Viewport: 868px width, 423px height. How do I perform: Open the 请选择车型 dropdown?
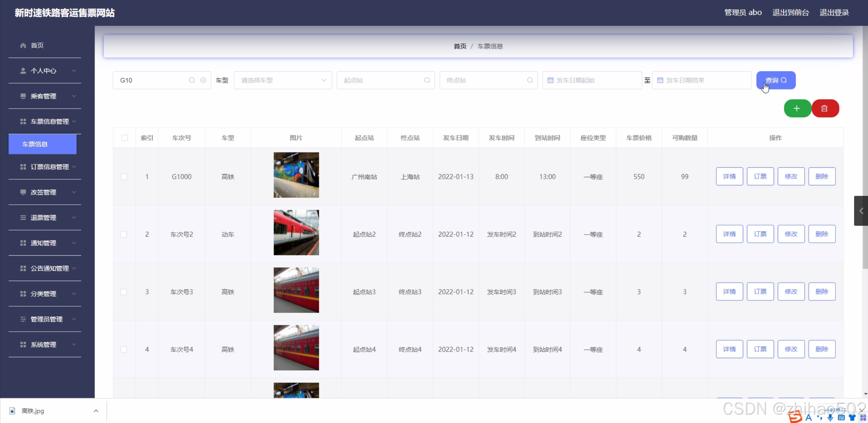[x=283, y=80]
